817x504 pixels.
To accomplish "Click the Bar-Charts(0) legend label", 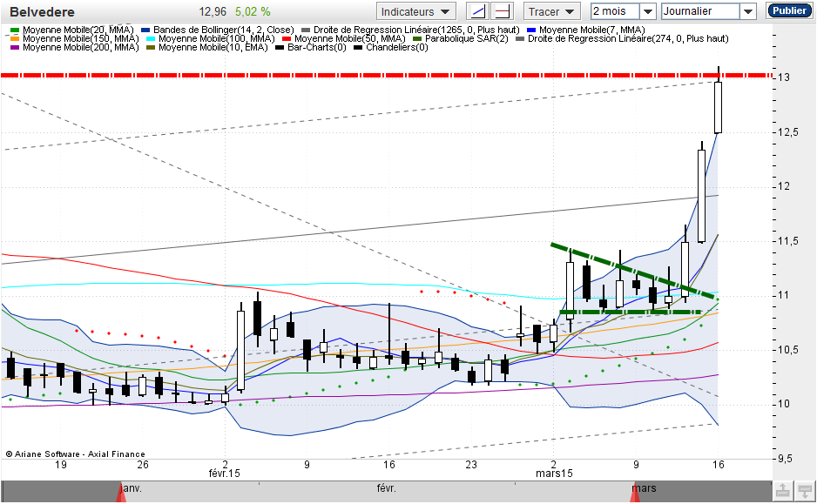I will pos(317,47).
